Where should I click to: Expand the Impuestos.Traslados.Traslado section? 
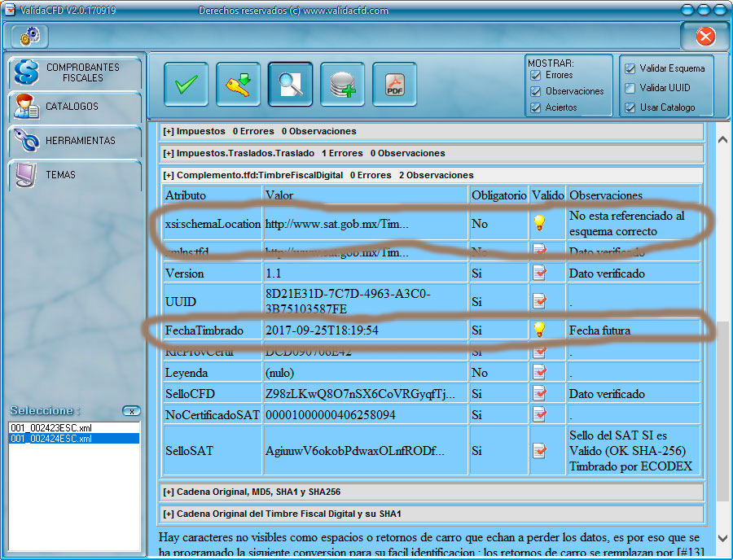pyautogui.click(x=431, y=153)
